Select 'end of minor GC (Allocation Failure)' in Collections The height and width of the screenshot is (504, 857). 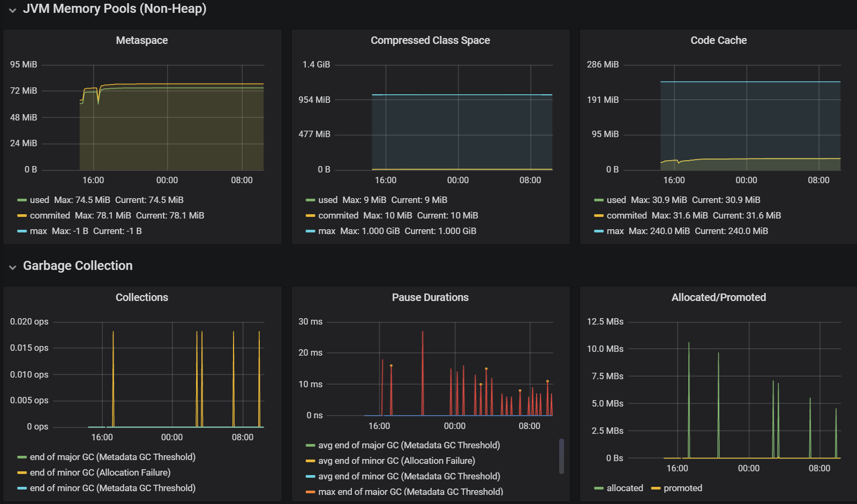point(100,472)
